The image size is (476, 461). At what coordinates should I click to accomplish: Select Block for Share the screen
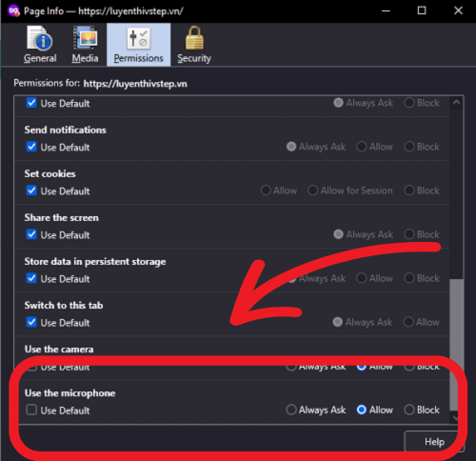point(409,234)
